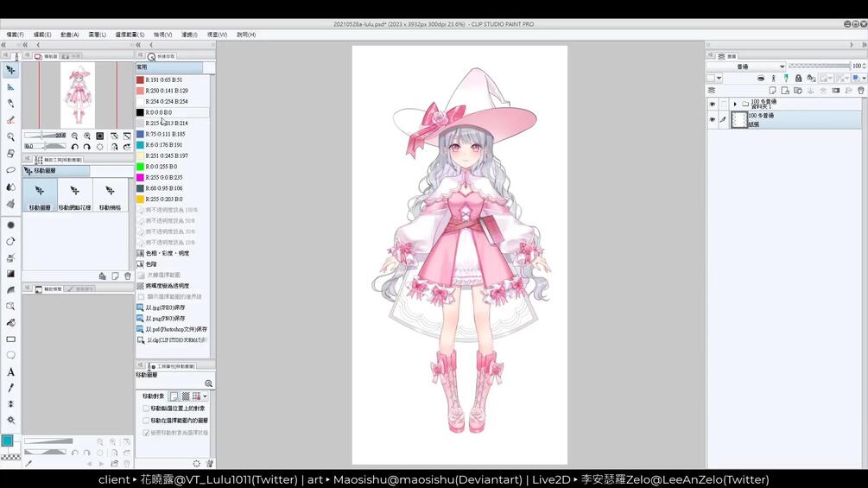Open the 檔案(F) menu

coord(15,35)
